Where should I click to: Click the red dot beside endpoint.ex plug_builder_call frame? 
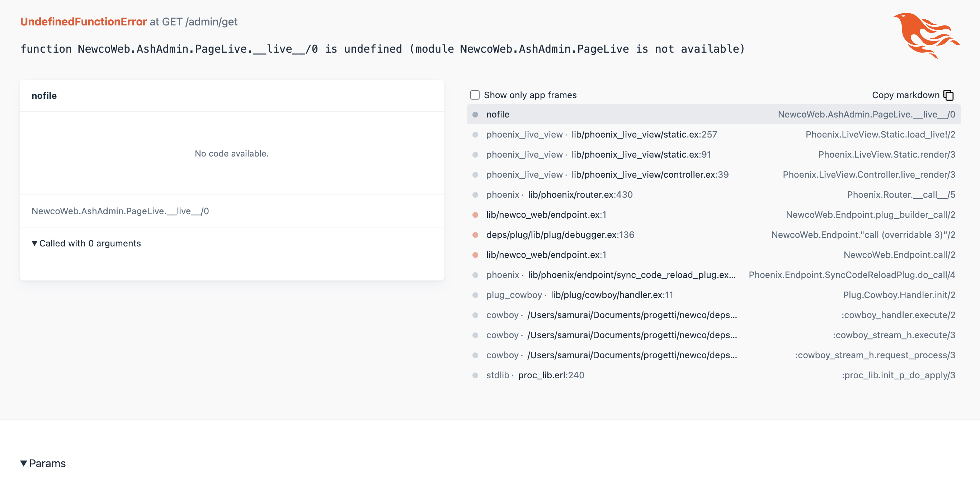tap(475, 215)
